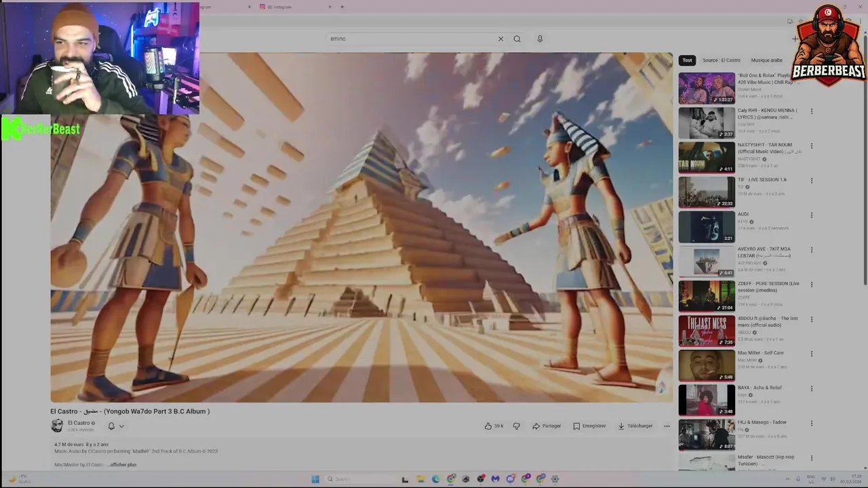Open the El Castro channel name link
This screenshot has height=488, width=868.
[x=79, y=423]
